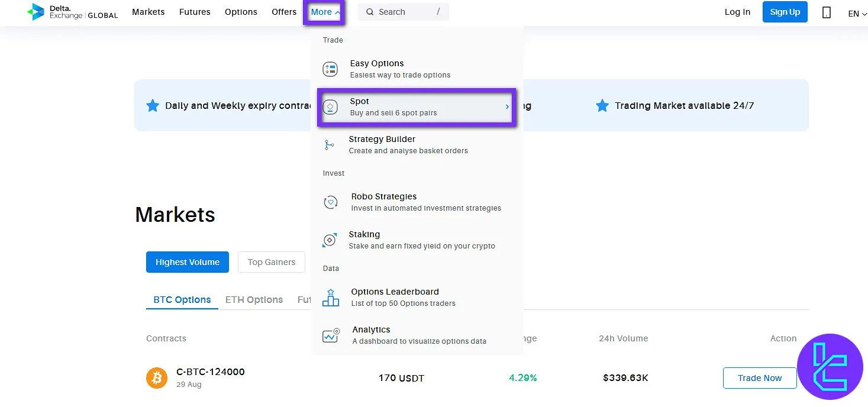868x407 pixels.
Task: Click the Invest section label in menu
Action: pyautogui.click(x=334, y=173)
